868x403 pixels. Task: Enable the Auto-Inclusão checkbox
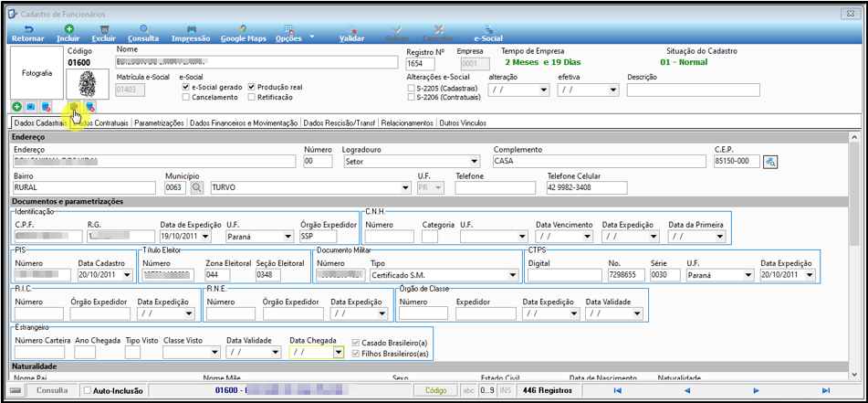pos(87,391)
